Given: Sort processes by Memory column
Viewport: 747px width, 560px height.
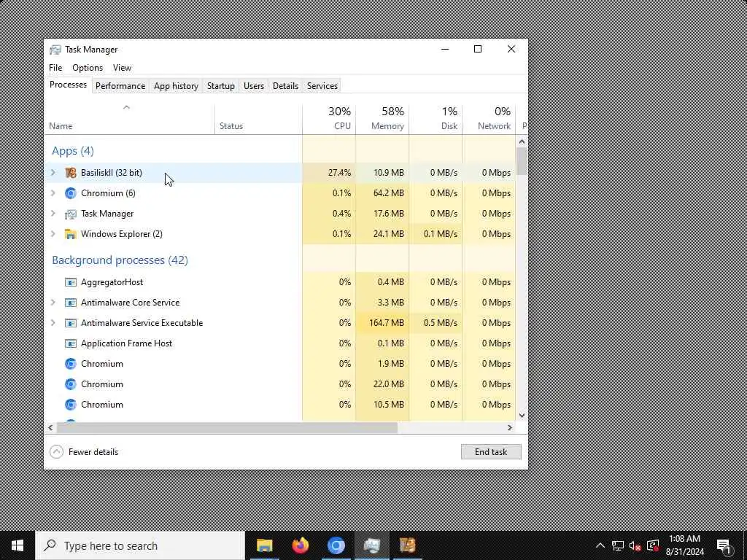Looking at the screenshot, I should pyautogui.click(x=382, y=119).
